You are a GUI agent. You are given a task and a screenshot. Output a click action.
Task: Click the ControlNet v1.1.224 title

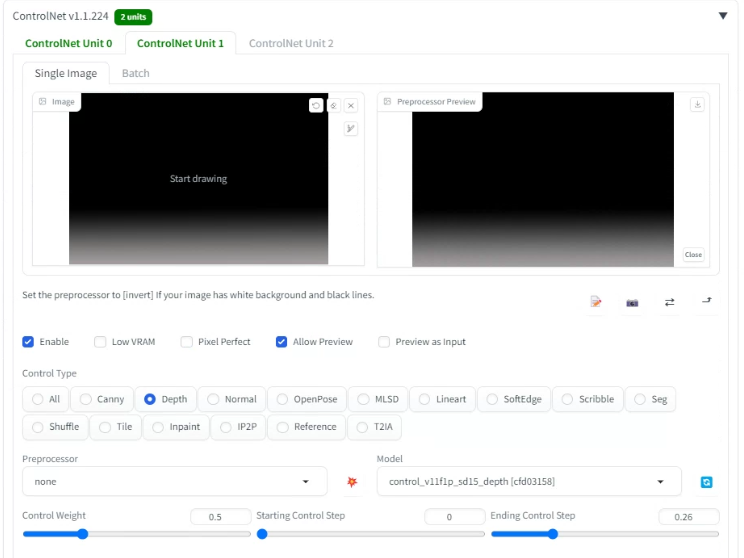click(x=60, y=16)
